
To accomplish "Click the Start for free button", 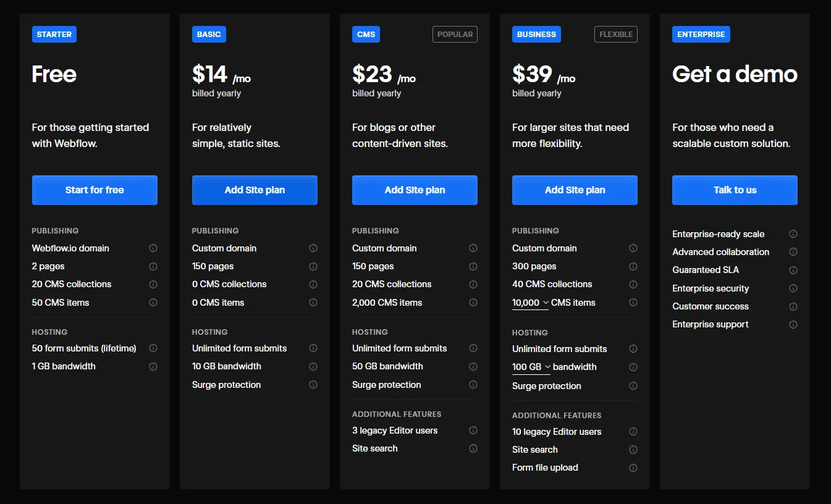I will coord(95,190).
